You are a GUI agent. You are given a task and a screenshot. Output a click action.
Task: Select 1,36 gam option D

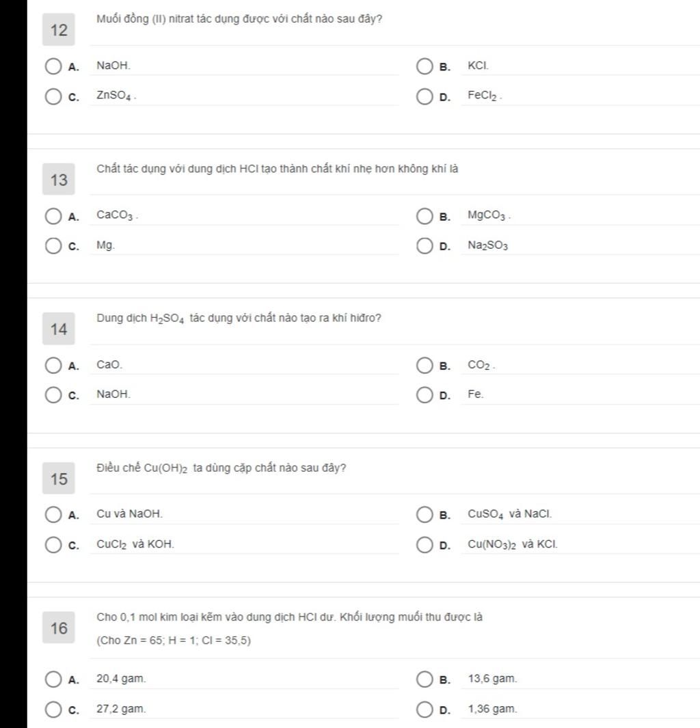pos(425,710)
